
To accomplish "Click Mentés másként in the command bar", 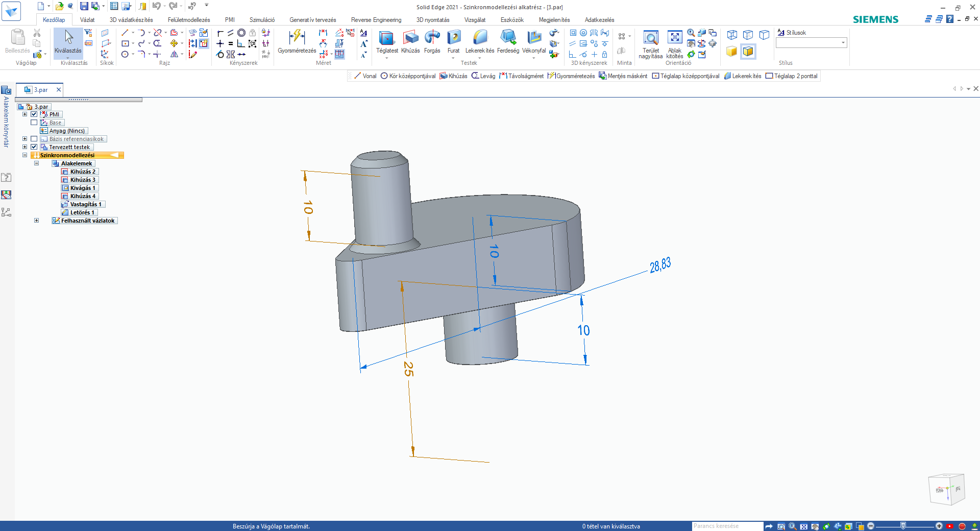I will tap(626, 76).
